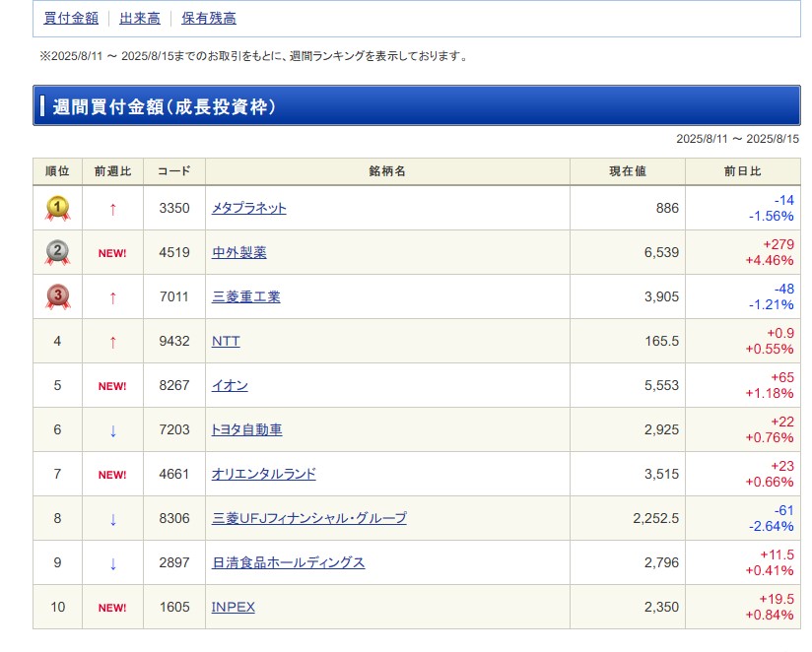
Task: Open the メタプラネット stock link
Action: tap(249, 208)
